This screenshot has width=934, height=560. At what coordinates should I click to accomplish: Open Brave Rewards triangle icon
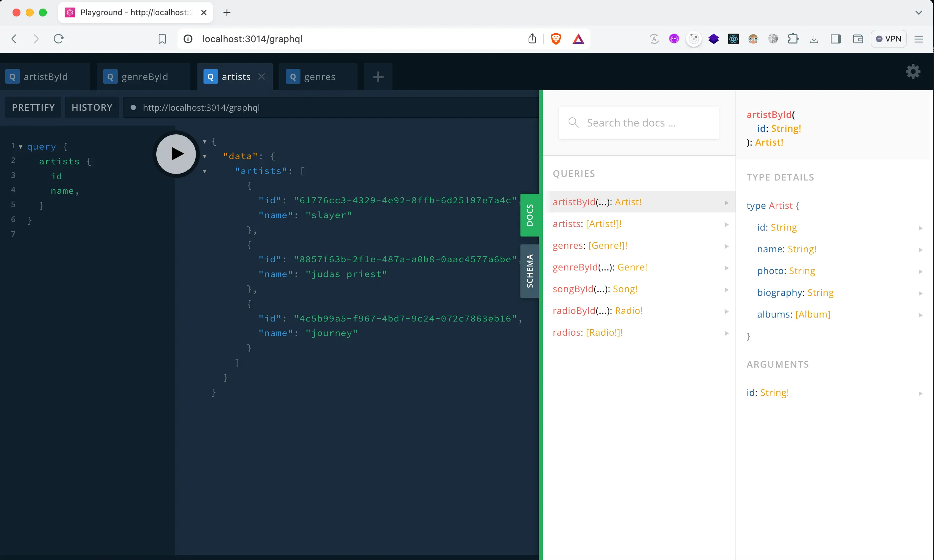pyautogui.click(x=578, y=39)
